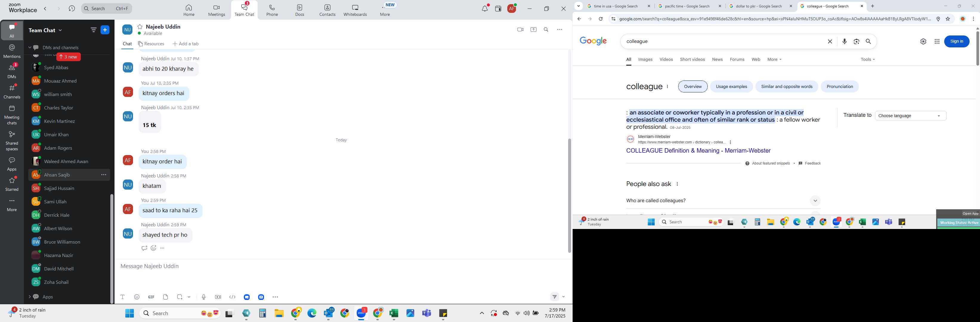Open the Choose language dropdown
Viewport: 980px width, 322px height.
pyautogui.click(x=911, y=116)
